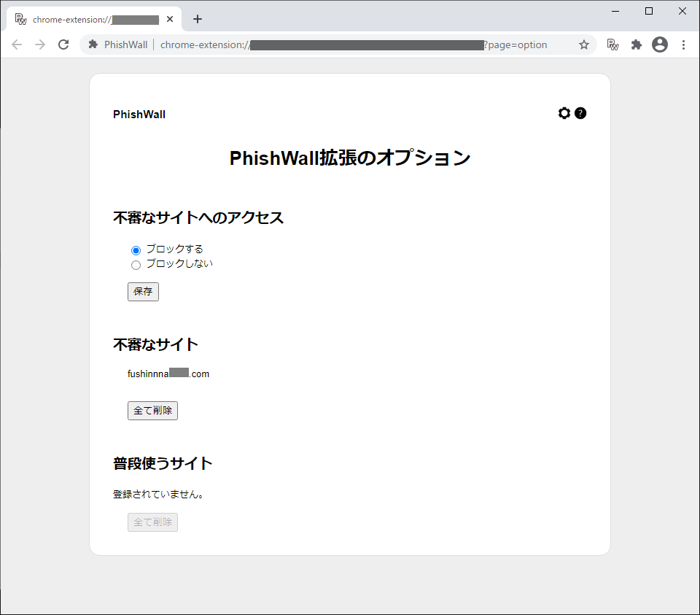Minimize the Chrome window

point(615,11)
